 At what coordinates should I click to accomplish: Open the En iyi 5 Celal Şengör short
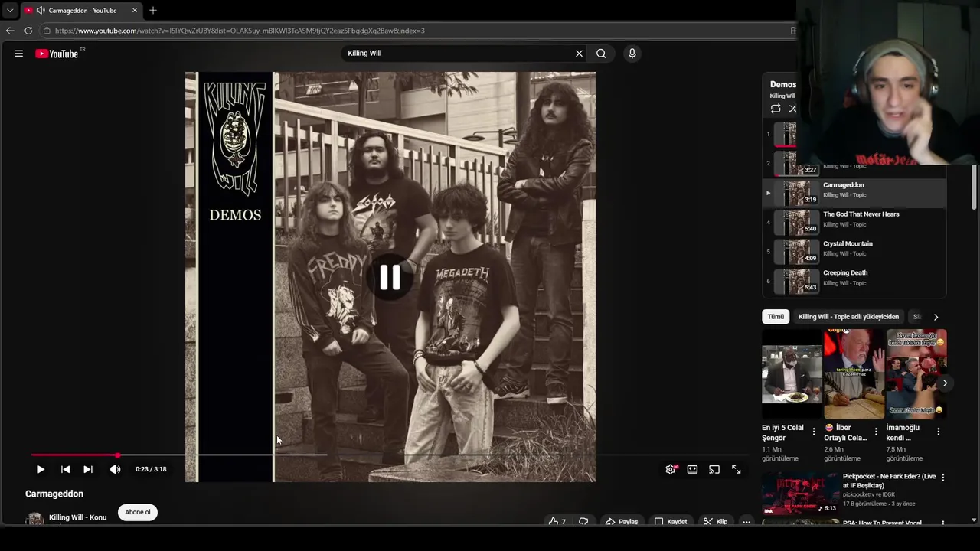coord(792,373)
